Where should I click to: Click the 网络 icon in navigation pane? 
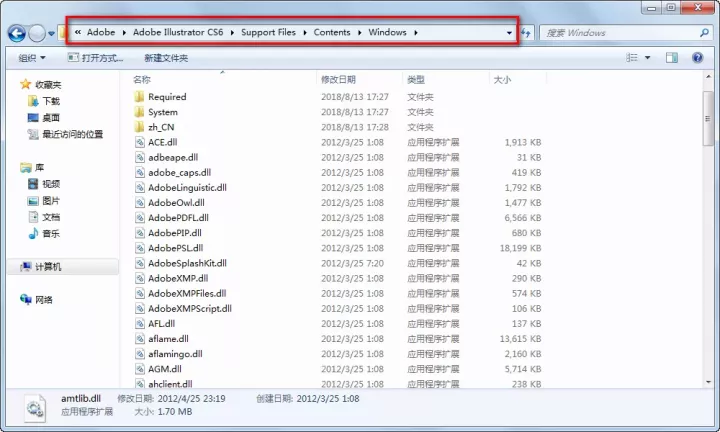(x=26, y=299)
